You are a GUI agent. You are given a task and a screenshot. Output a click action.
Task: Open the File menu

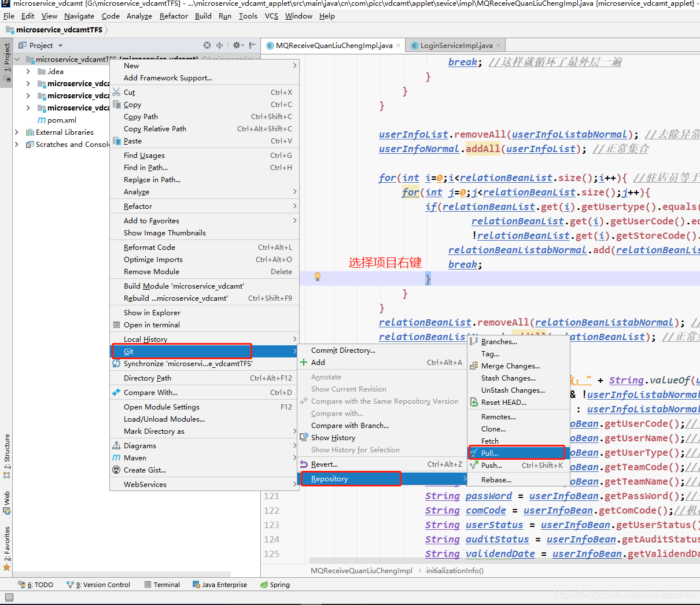9,16
